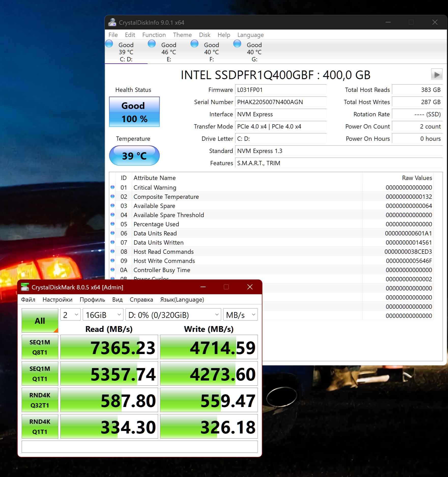
Task: Click the SEQ1M Q8T1 read result 7365.23
Action: tap(109, 347)
